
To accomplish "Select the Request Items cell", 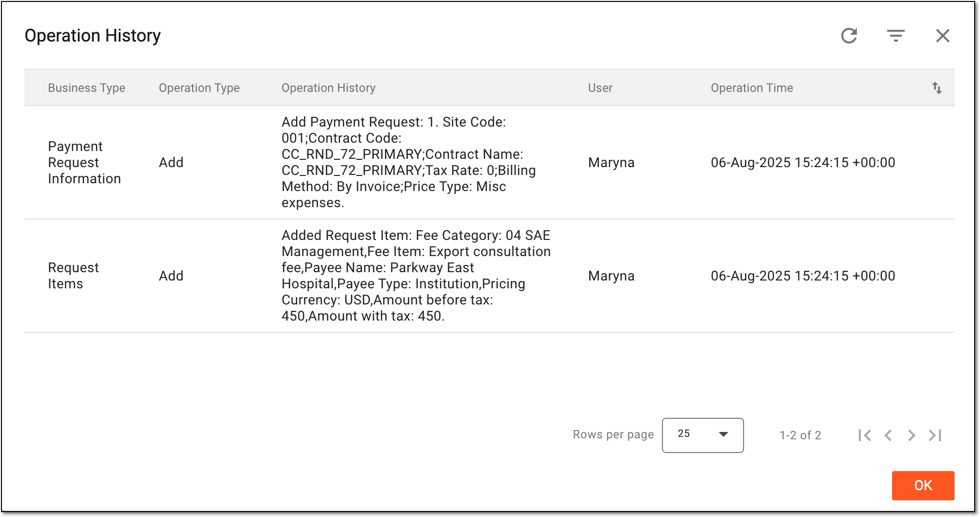I will (x=73, y=276).
